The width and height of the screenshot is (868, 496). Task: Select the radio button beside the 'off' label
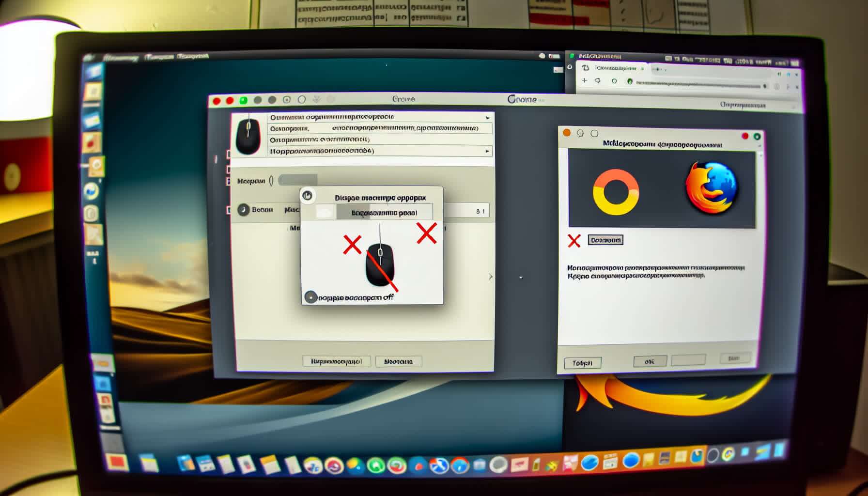click(310, 297)
